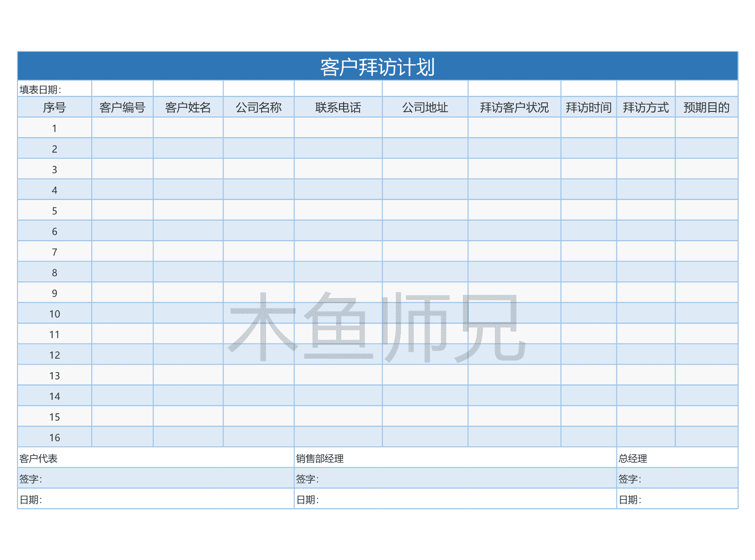Click row number 16 cell
This screenshot has height=560, width=755.
click(55, 437)
